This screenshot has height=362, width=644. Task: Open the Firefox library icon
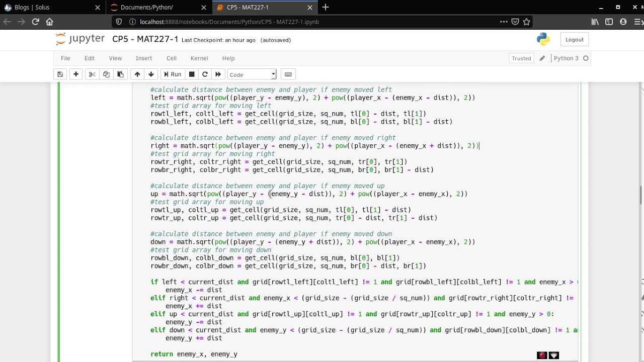click(595, 22)
